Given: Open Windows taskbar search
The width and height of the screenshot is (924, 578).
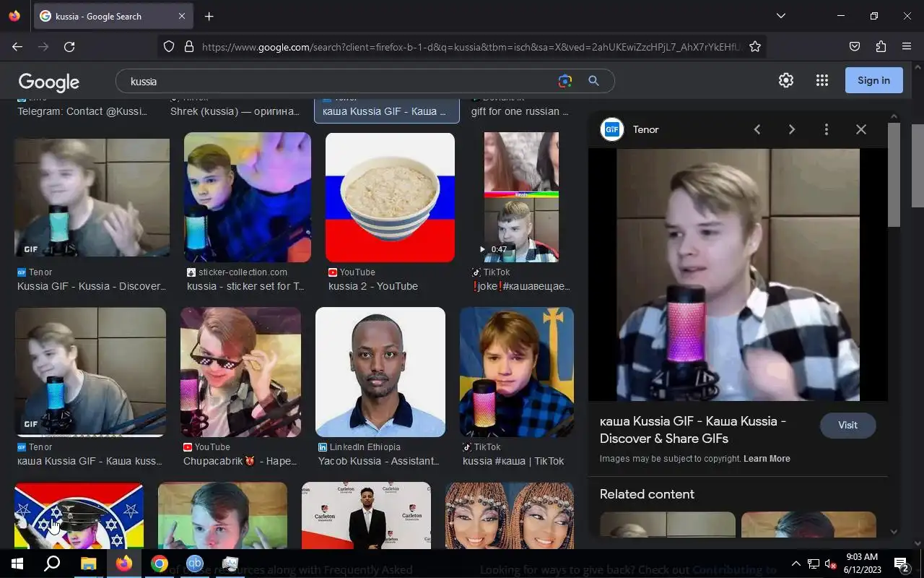Looking at the screenshot, I should [x=52, y=564].
